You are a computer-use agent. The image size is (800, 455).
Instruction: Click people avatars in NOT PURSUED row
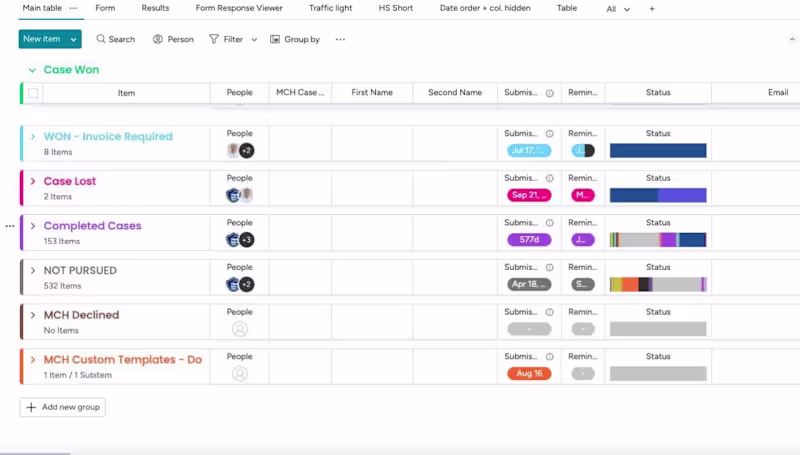click(x=240, y=284)
